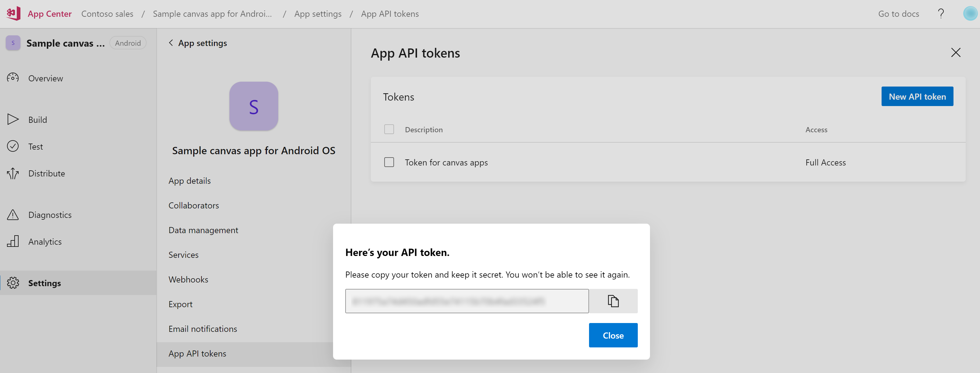
Task: Click the copy token icon button
Action: click(x=613, y=300)
